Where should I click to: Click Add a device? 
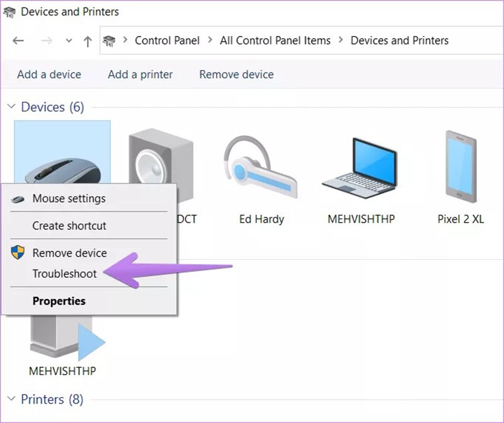coord(49,74)
